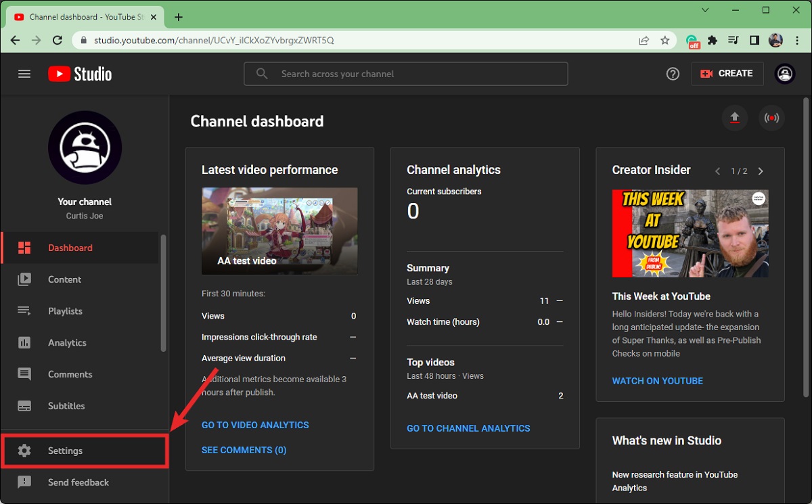This screenshot has width=812, height=504.
Task: Click the Content video icon
Action: 24,279
